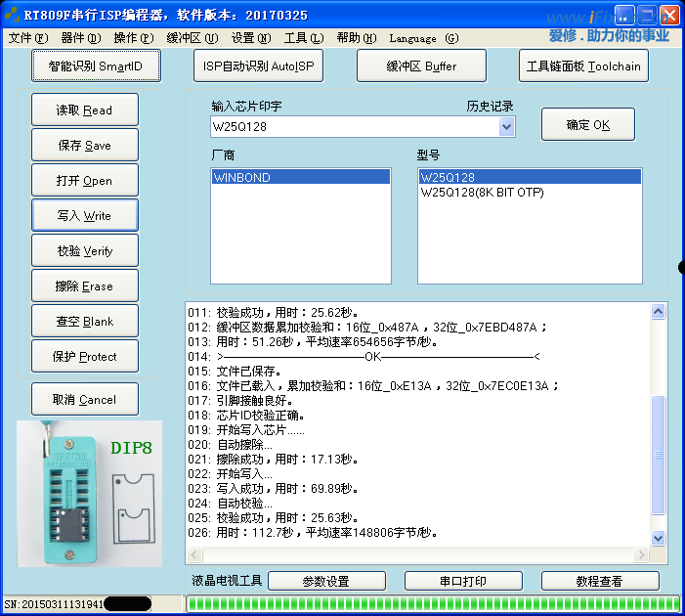Open the 设置(N) menu
685x616 pixels.
251,38
